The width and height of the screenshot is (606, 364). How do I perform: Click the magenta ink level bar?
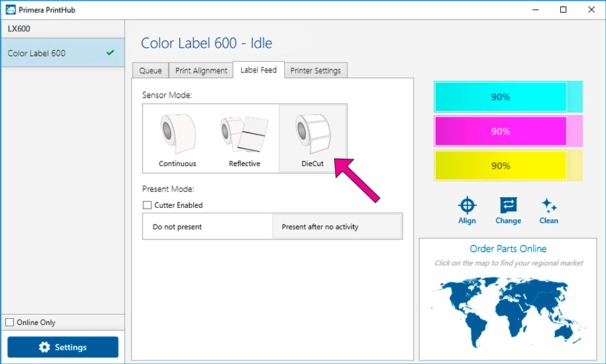click(x=508, y=131)
